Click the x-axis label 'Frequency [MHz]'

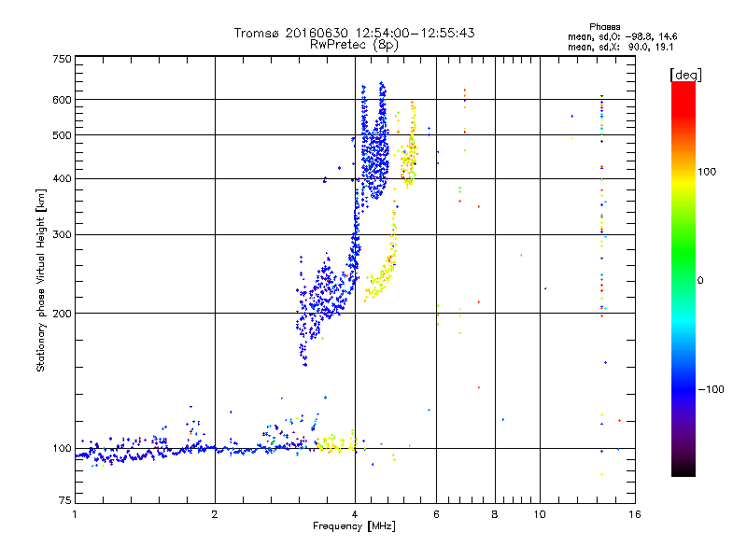coord(354,526)
